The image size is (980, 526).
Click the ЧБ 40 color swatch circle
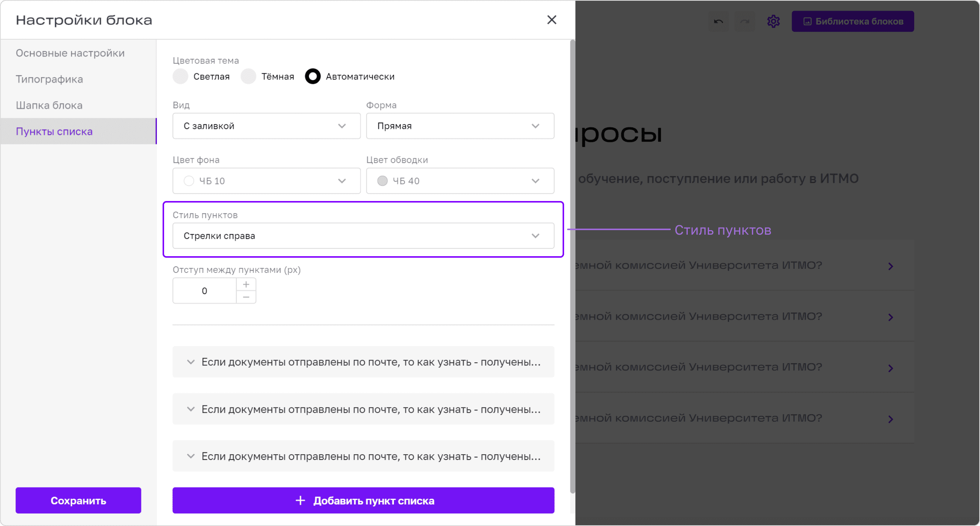[x=382, y=181]
